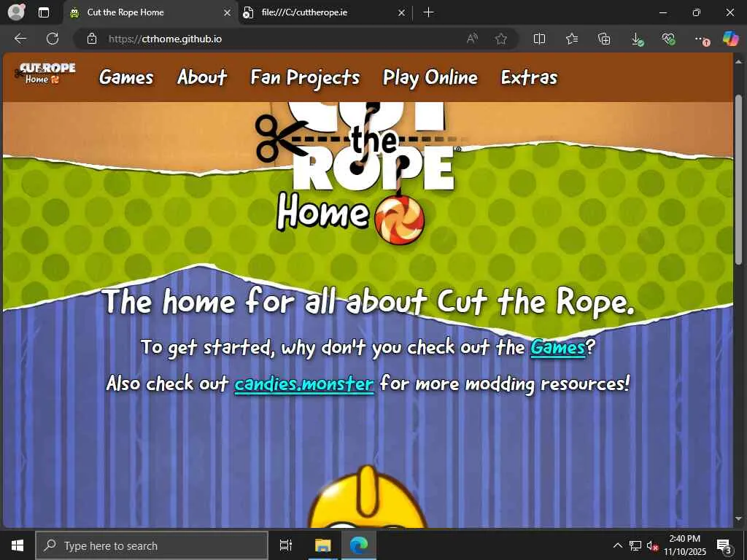Screen dimensions: 747x560
Task: Open the Copilot icon
Action: coord(730,39)
